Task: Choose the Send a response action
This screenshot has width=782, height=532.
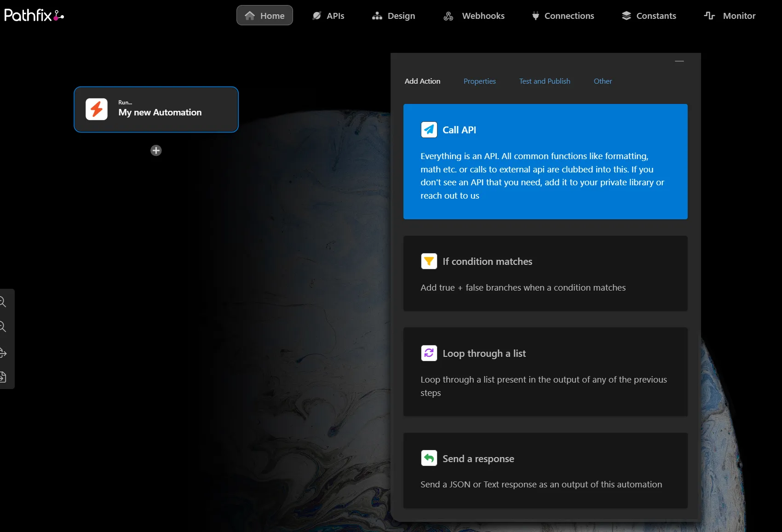Action: pyautogui.click(x=546, y=470)
